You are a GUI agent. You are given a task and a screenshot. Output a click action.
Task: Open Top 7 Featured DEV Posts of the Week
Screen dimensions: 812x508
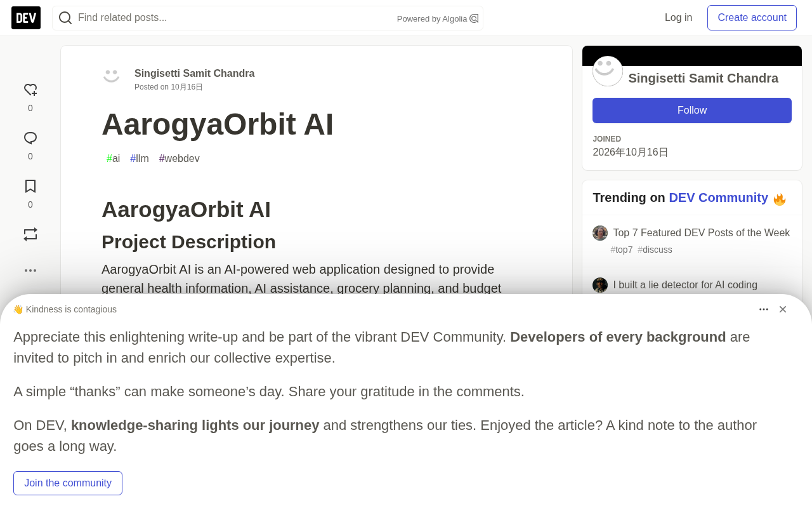pos(701,233)
